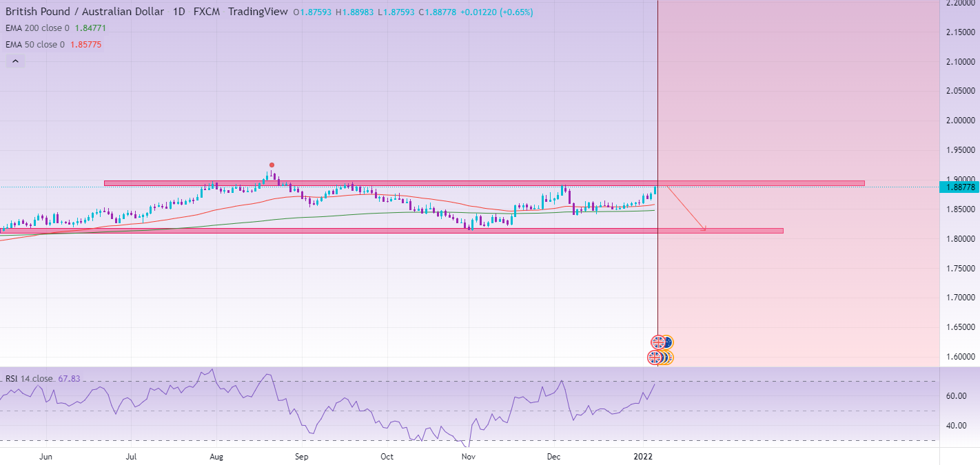Click the FXCM exchange label
Image resolution: width=980 pixels, height=465 pixels.
click(207, 12)
